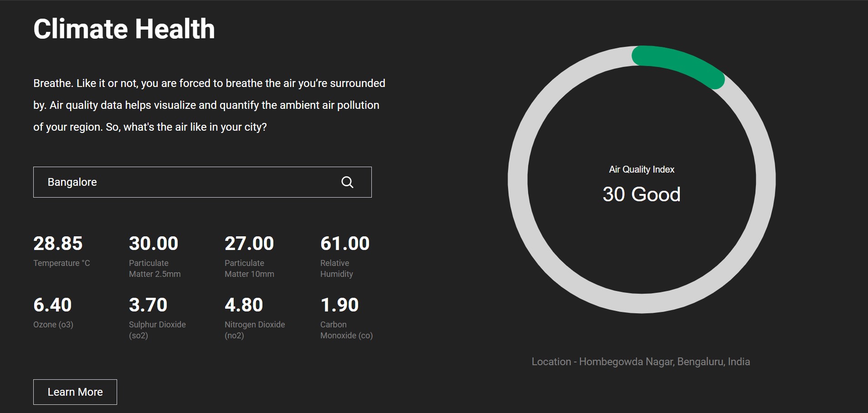Select the Relative Humidity value 61.00
Viewport: 868px width, 413px height.
pyautogui.click(x=345, y=244)
